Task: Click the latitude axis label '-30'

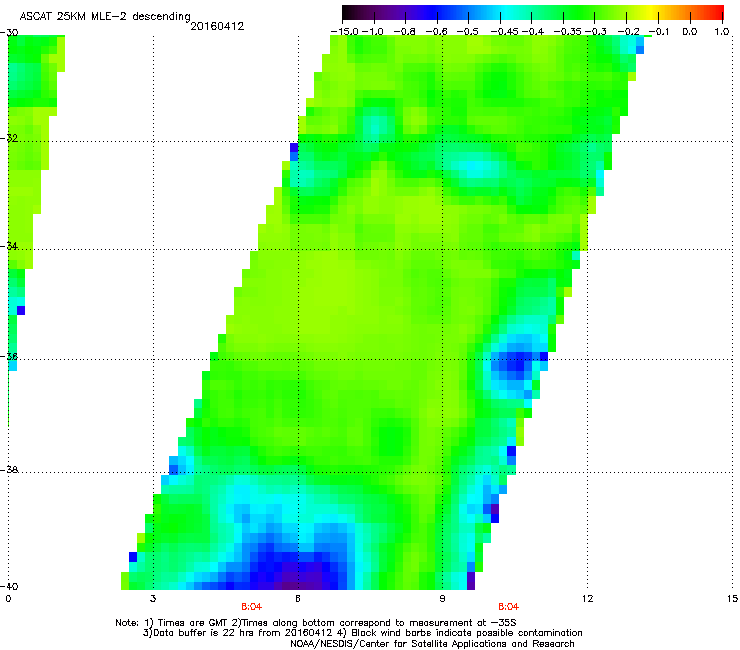Action: [x=9, y=33]
